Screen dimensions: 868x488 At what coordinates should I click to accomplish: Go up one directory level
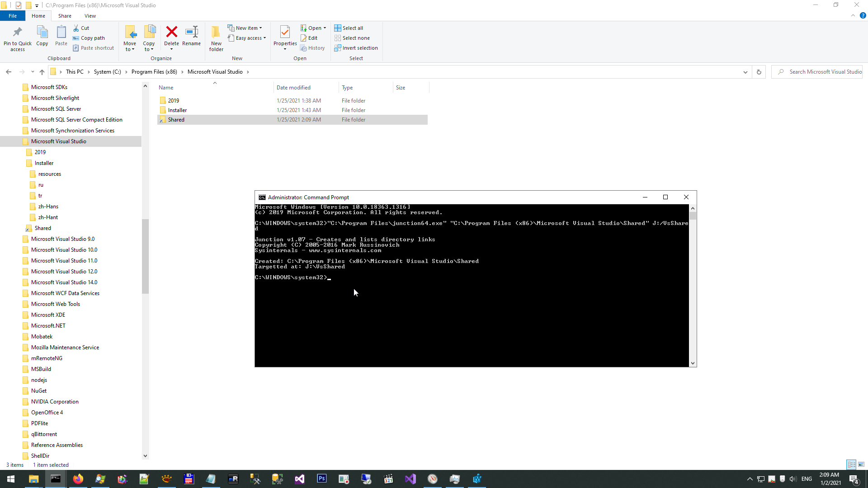[x=42, y=72]
